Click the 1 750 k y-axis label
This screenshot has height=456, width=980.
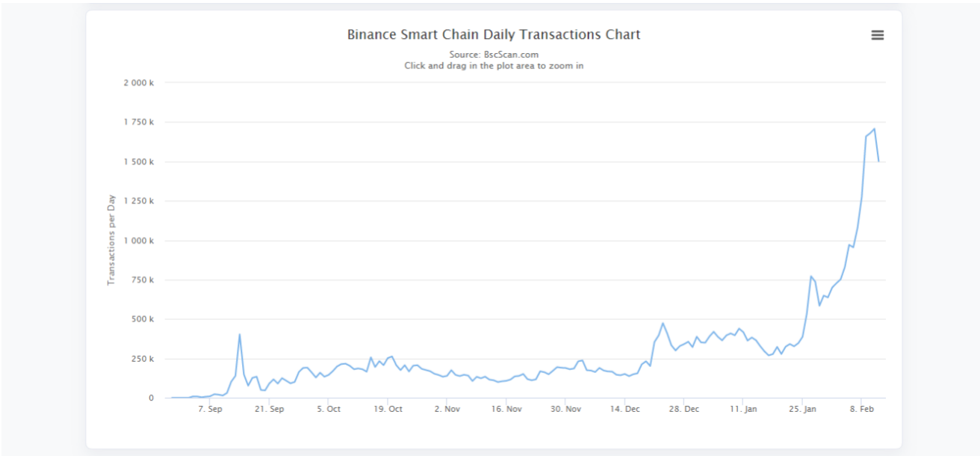[x=139, y=122]
